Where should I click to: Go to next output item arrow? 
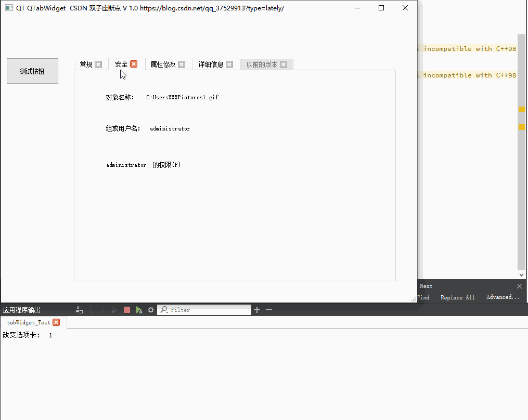102,310
